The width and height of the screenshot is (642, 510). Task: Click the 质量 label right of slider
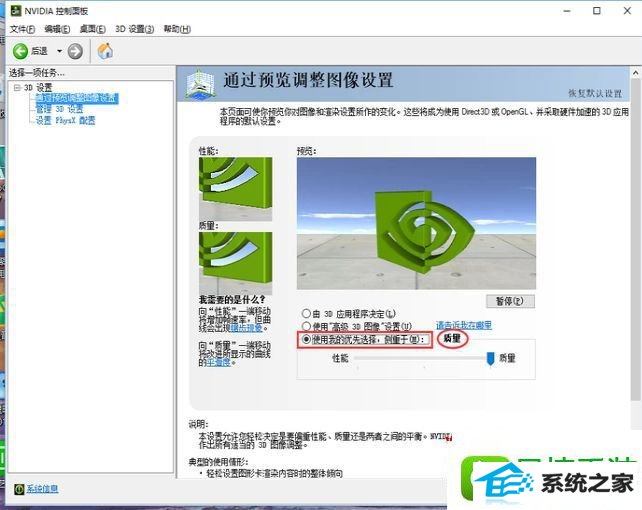pyautogui.click(x=507, y=359)
